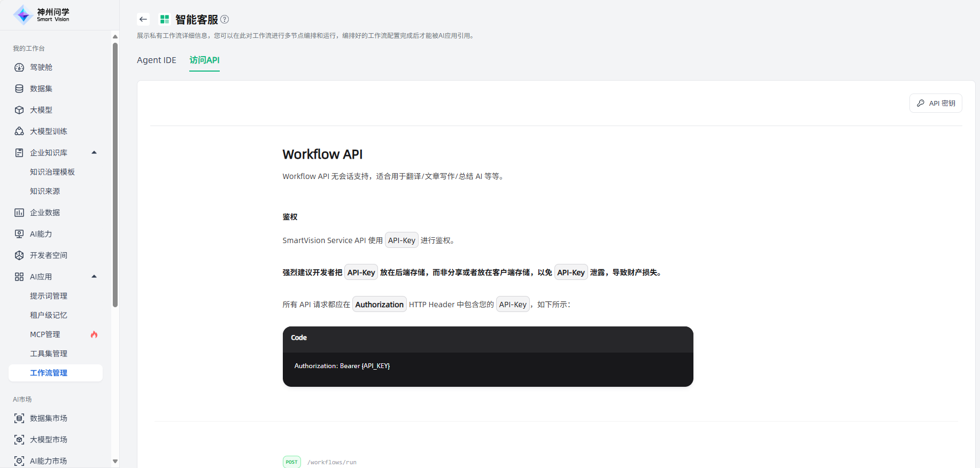Click the AI市场 section label

22,400
